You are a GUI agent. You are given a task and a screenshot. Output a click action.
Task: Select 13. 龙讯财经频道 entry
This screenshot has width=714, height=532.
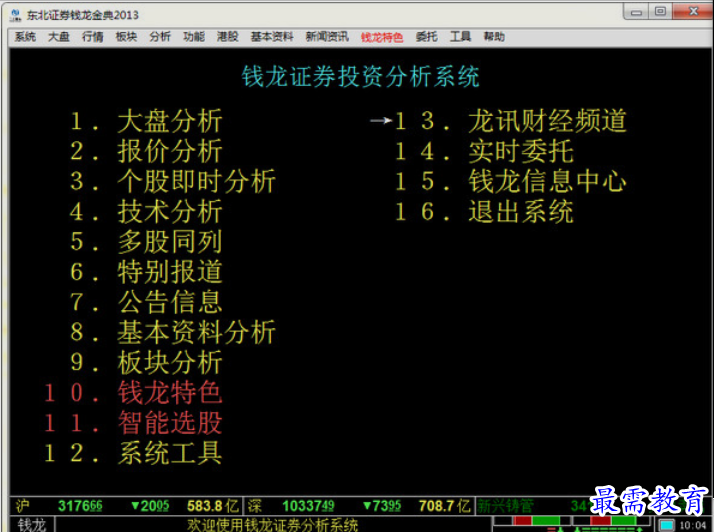tap(511, 121)
